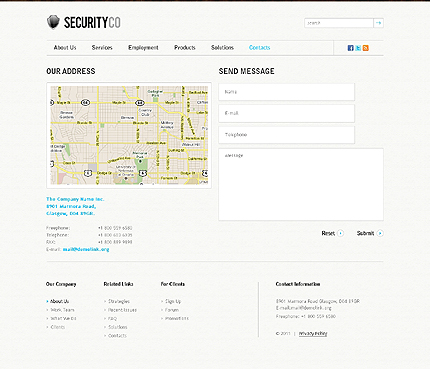
Task: Open footer Solutions link
Action: [x=118, y=327]
